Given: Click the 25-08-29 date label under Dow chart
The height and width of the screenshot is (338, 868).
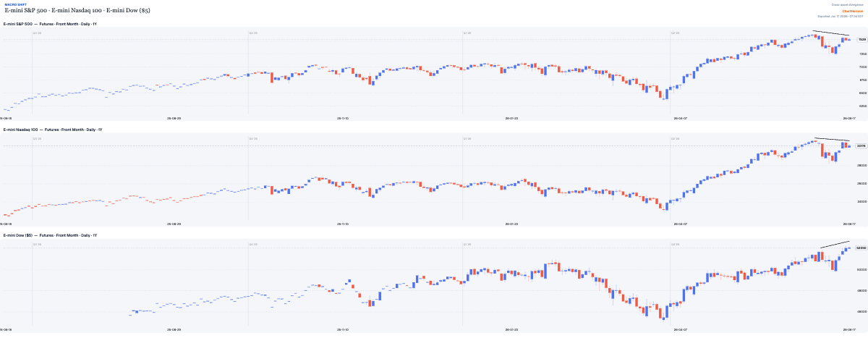Looking at the screenshot, I should click(174, 329).
